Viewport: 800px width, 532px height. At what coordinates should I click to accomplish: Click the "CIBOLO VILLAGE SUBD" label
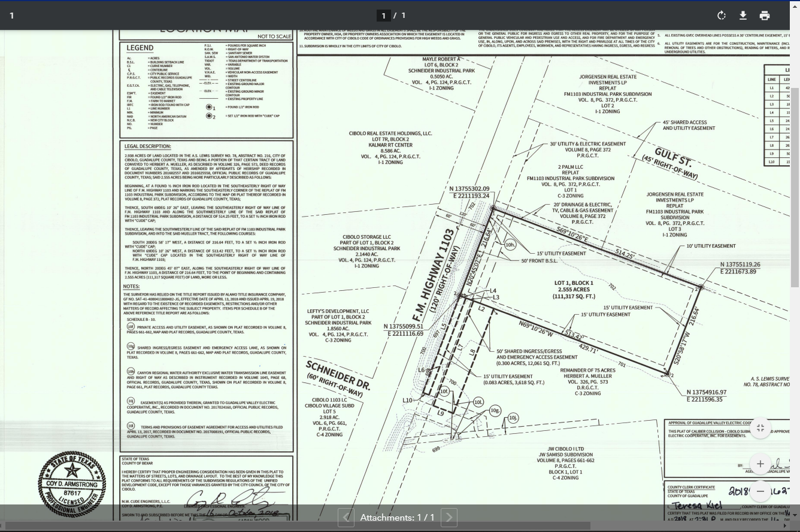329,406
